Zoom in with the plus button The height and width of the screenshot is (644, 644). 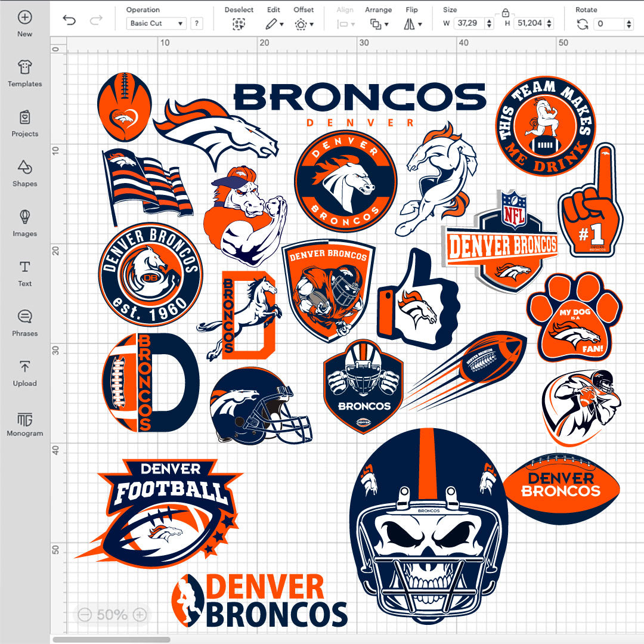(140, 614)
